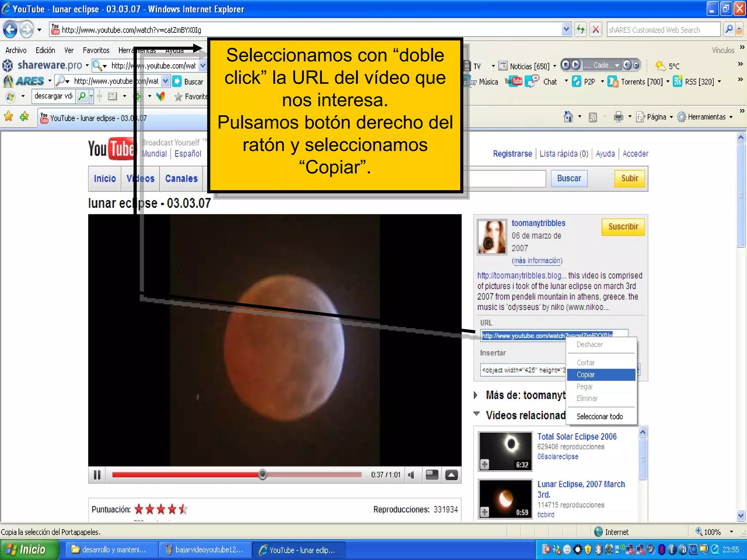This screenshot has width=747, height=560.
Task: Switch to bajarvideoyoutube12... taskbar window
Action: [x=205, y=550]
